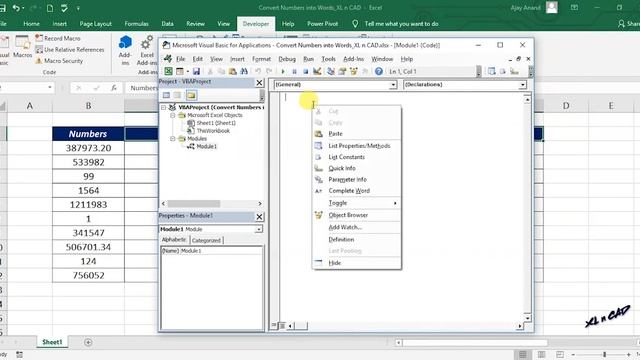
Task: Click View Object icon in Project panel
Action: pyautogui.click(x=177, y=95)
